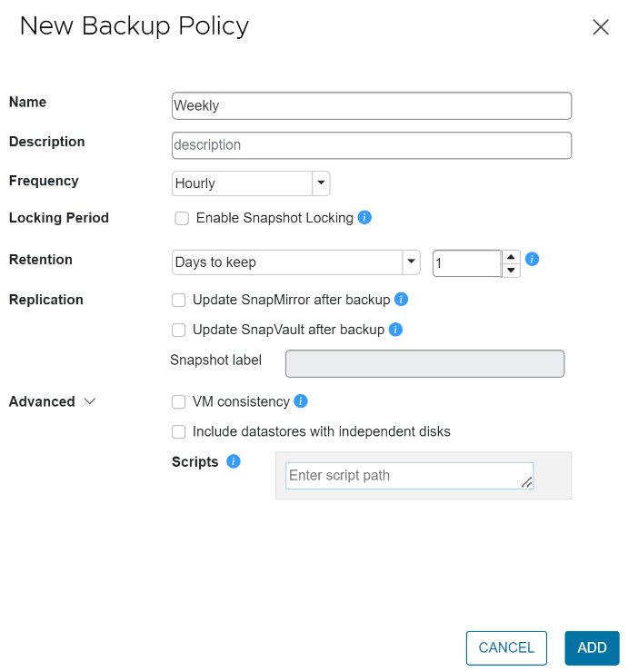The image size is (628, 672).
Task: Increase retention value with up arrow
Action: coord(511,256)
